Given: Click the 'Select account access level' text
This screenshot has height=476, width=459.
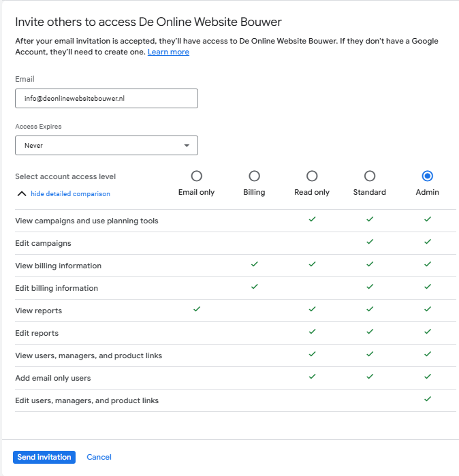Looking at the screenshot, I should point(65,176).
